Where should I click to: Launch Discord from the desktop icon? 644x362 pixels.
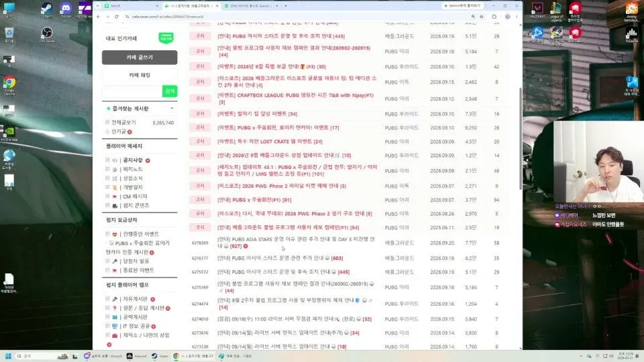click(x=66, y=10)
